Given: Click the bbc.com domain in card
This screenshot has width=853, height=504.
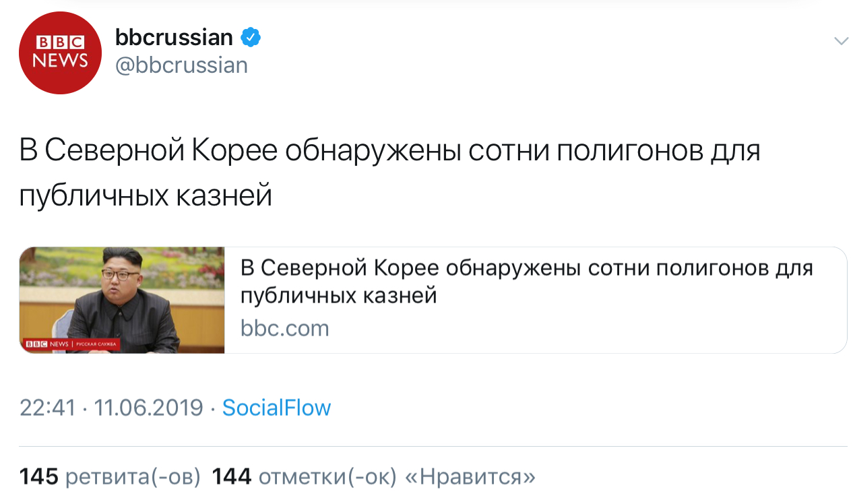Looking at the screenshot, I should click(284, 328).
